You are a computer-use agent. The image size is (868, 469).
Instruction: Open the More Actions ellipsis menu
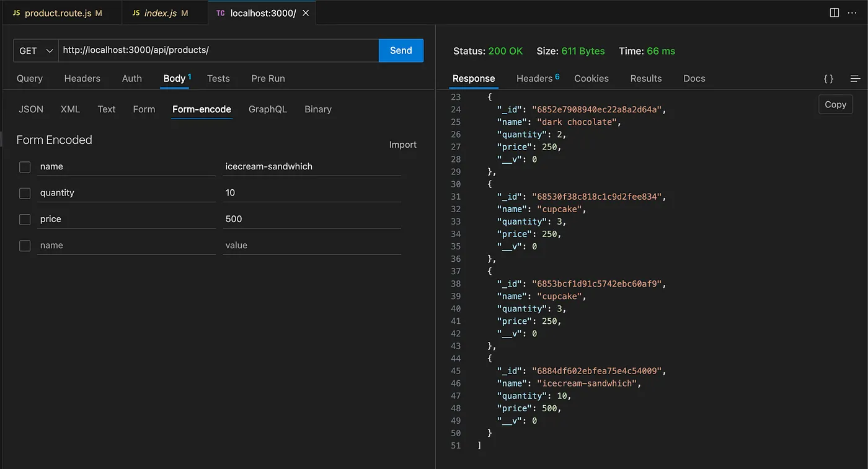pyautogui.click(x=852, y=12)
